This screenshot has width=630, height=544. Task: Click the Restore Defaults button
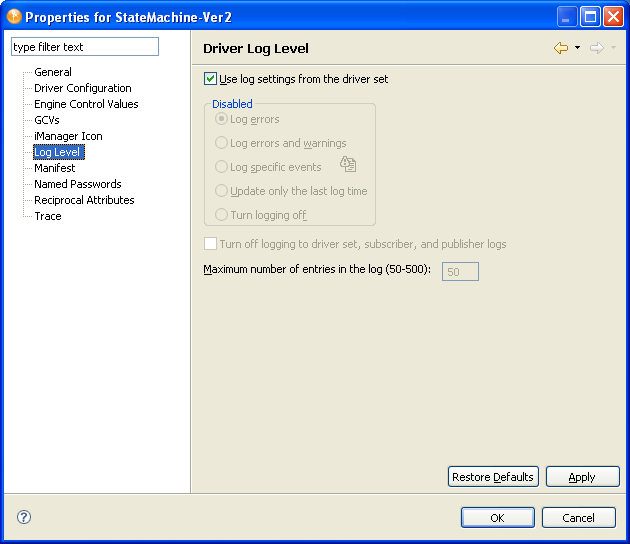pyautogui.click(x=493, y=477)
